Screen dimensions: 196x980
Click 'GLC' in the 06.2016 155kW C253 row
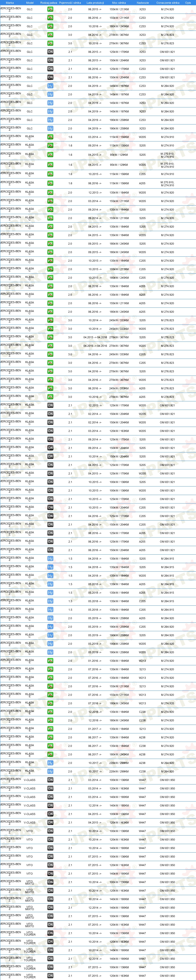point(30,18)
